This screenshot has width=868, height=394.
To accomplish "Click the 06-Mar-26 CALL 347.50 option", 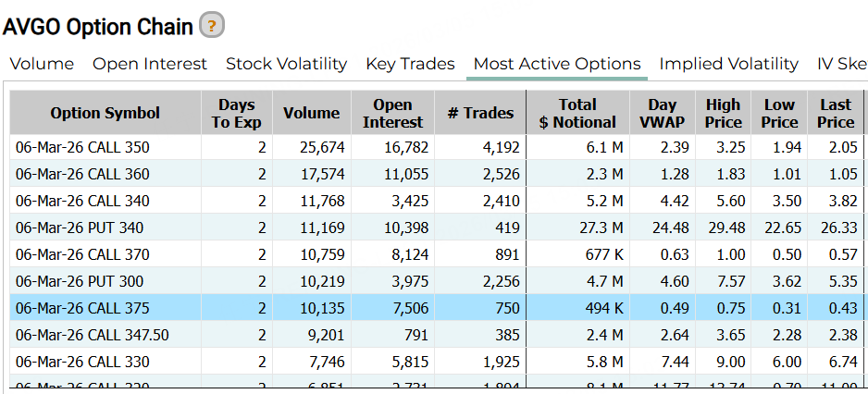I will tap(92, 335).
